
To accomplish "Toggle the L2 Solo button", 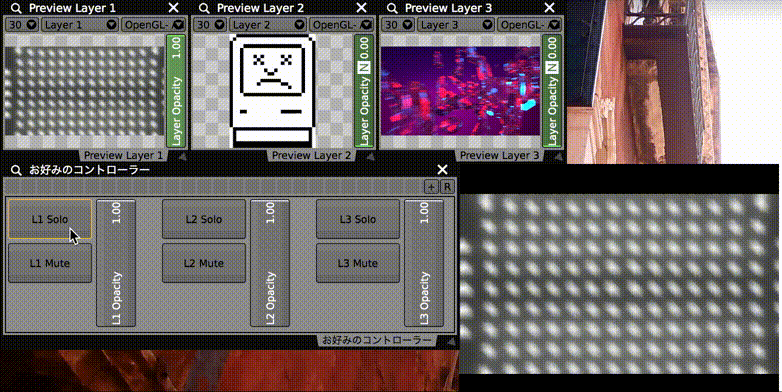I will point(204,219).
